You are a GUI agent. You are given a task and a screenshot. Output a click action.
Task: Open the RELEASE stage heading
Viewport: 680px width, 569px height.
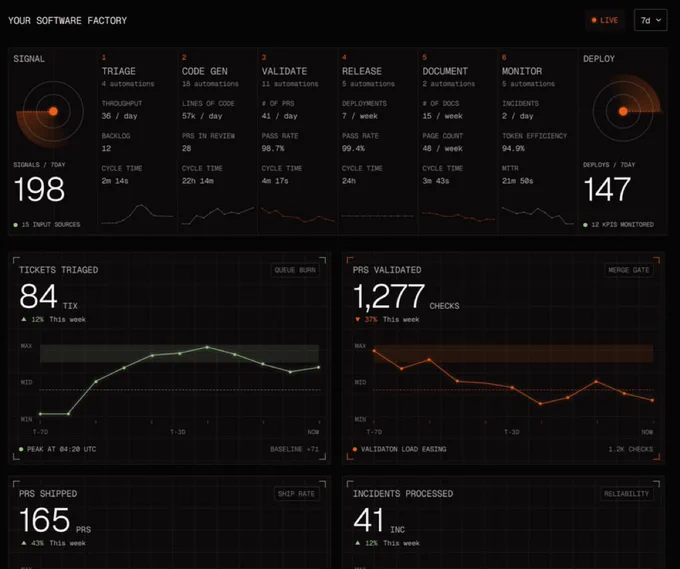click(362, 71)
